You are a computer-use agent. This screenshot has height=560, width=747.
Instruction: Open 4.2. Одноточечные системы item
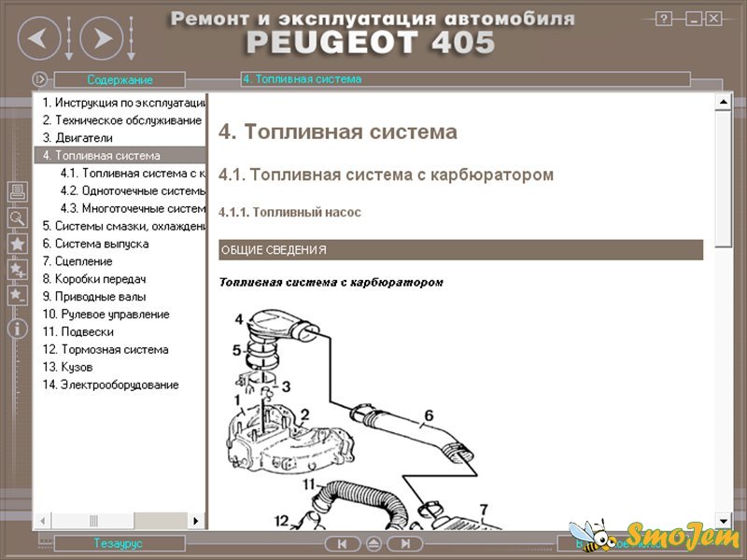tap(133, 190)
